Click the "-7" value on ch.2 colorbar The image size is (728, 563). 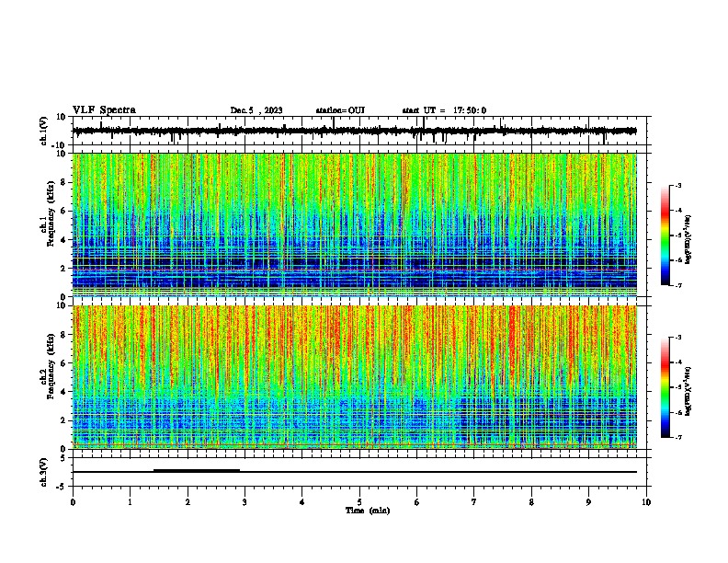pos(678,437)
